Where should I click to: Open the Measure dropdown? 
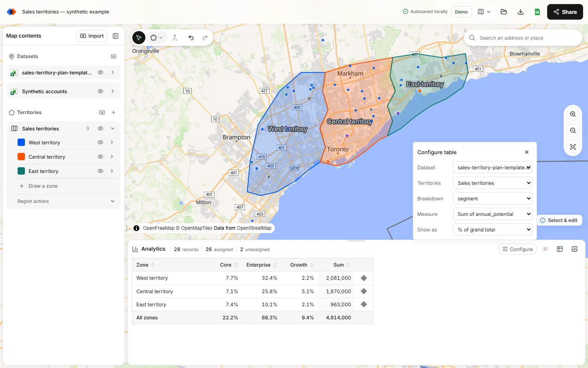point(493,214)
